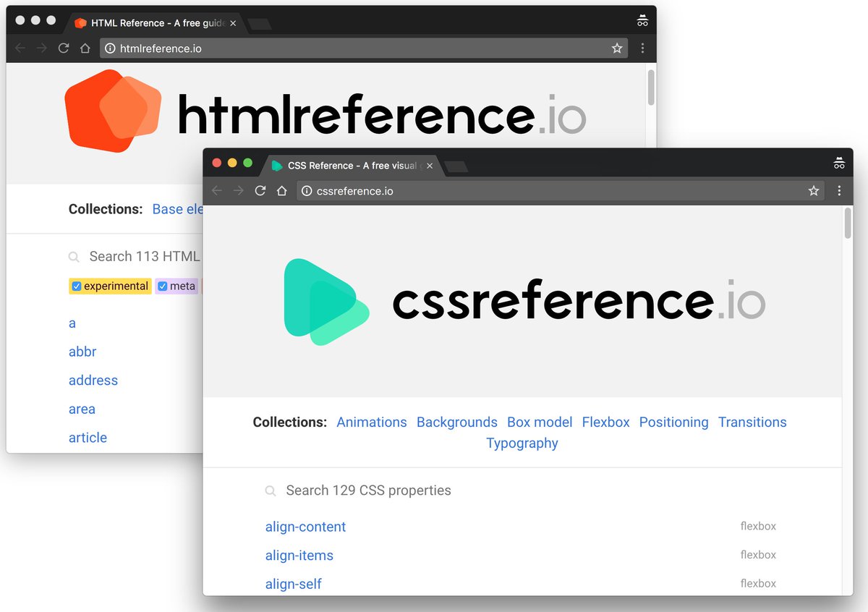Open home page in CSS Reference window
The height and width of the screenshot is (612, 868).
282,191
